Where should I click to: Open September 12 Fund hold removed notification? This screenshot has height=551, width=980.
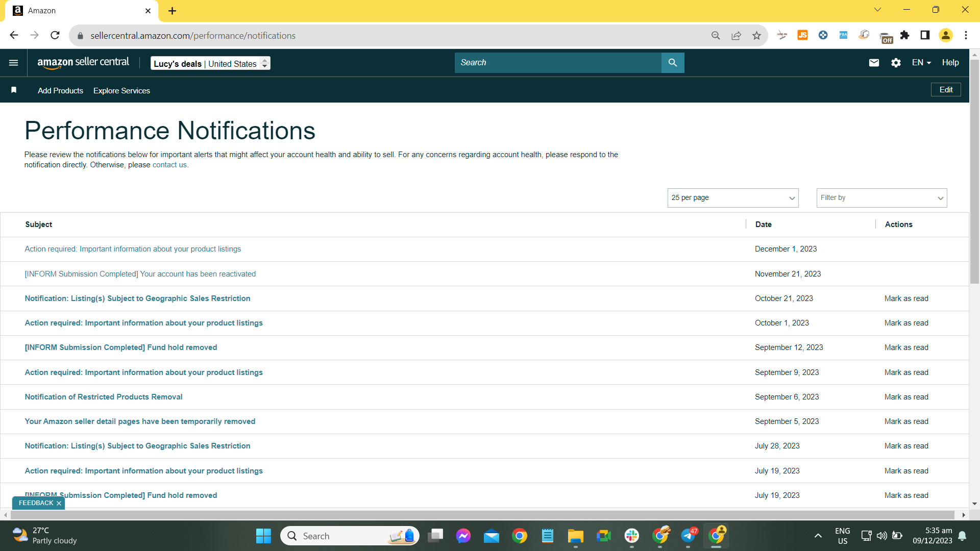click(120, 347)
